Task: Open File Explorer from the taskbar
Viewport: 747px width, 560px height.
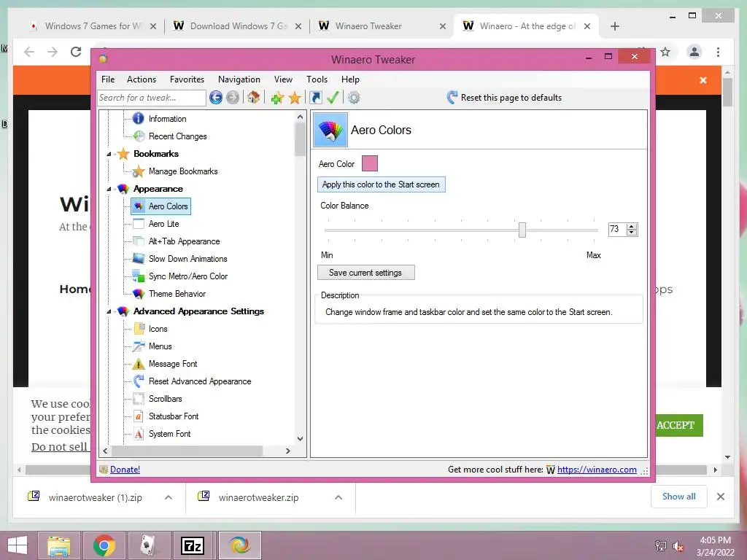Action: click(x=59, y=545)
